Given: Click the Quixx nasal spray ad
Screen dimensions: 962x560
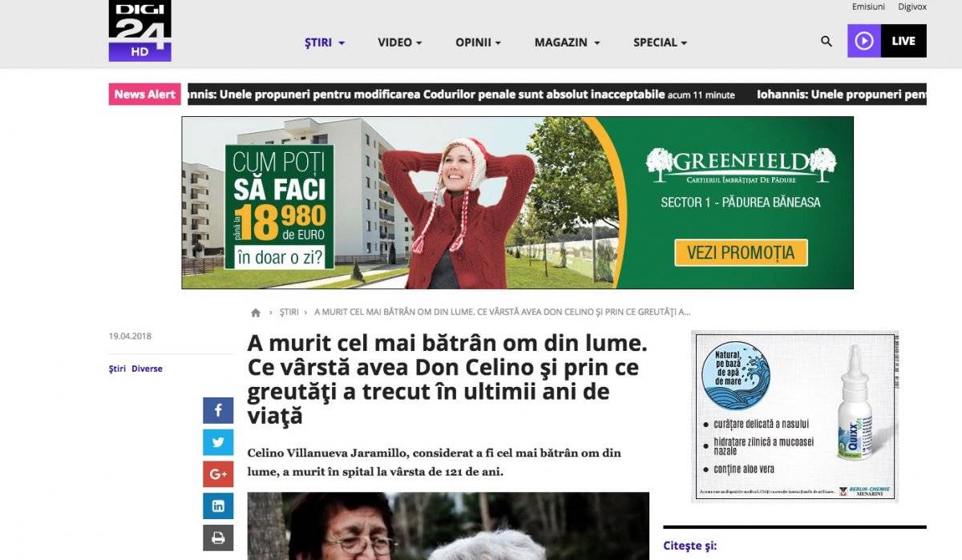Looking at the screenshot, I should pos(794,416).
